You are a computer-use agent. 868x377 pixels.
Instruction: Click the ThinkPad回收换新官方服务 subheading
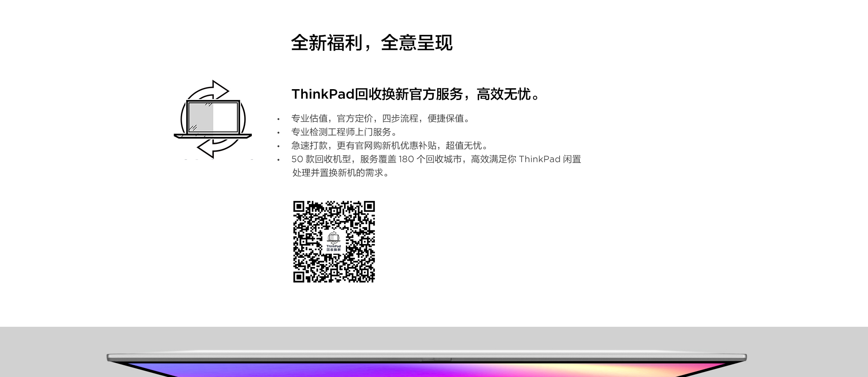coord(415,94)
